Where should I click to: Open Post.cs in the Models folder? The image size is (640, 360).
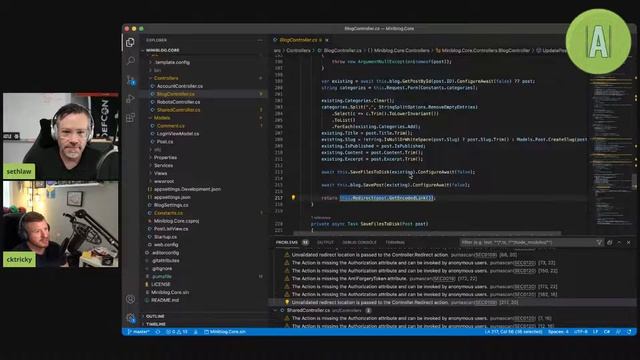click(165, 142)
